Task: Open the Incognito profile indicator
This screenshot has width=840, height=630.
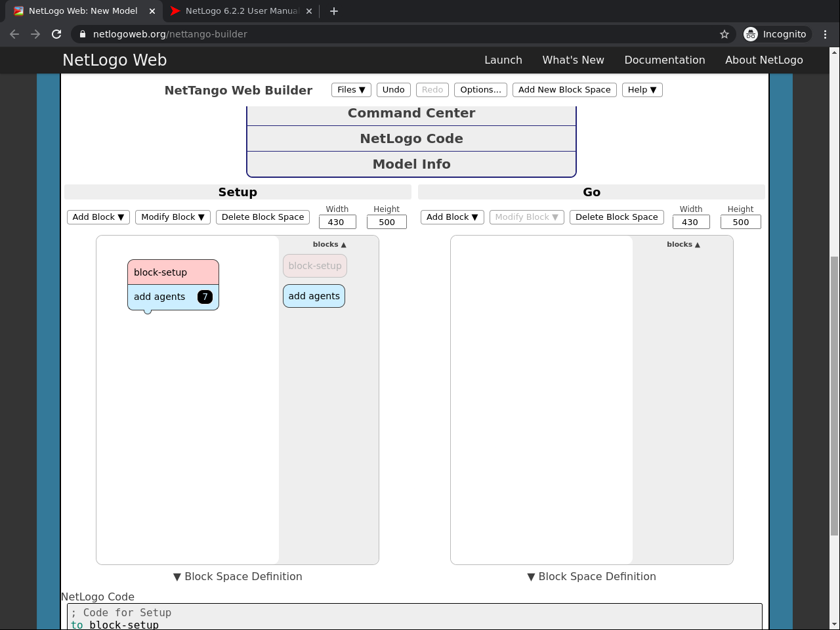Action: [x=778, y=34]
